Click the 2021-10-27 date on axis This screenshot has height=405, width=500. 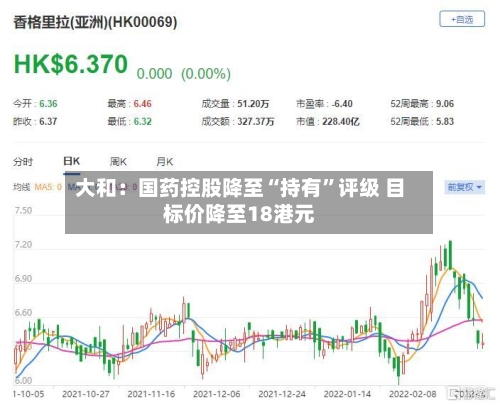[x=86, y=394]
